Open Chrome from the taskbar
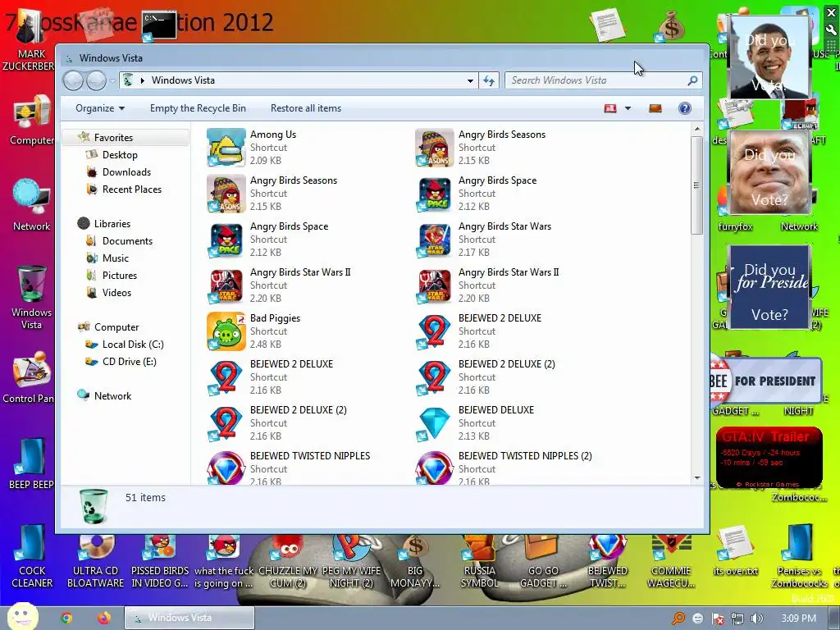840x630 pixels. pyautogui.click(x=66, y=619)
